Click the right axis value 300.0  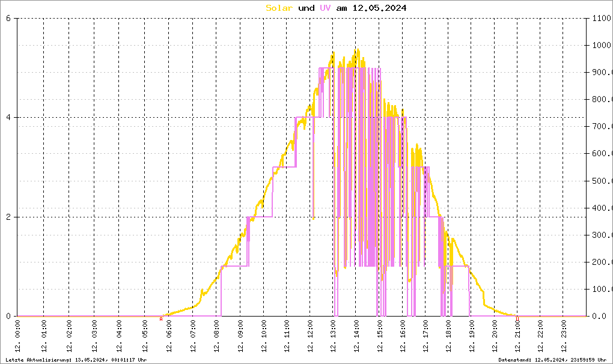[601, 235]
